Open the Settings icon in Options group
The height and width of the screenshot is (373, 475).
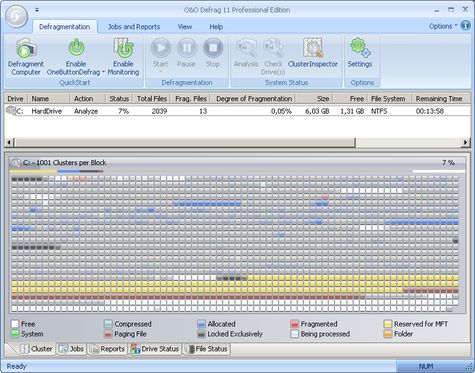click(360, 48)
